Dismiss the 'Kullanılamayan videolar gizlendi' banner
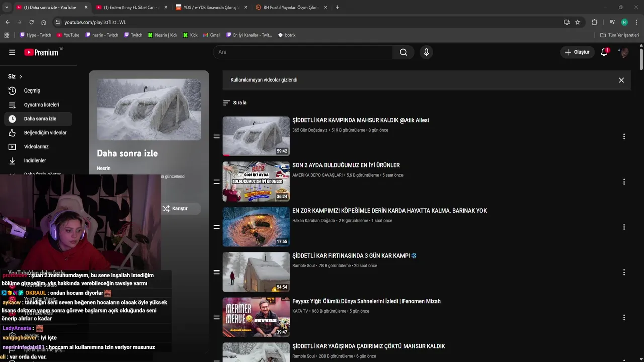The height and width of the screenshot is (362, 644). [621, 80]
